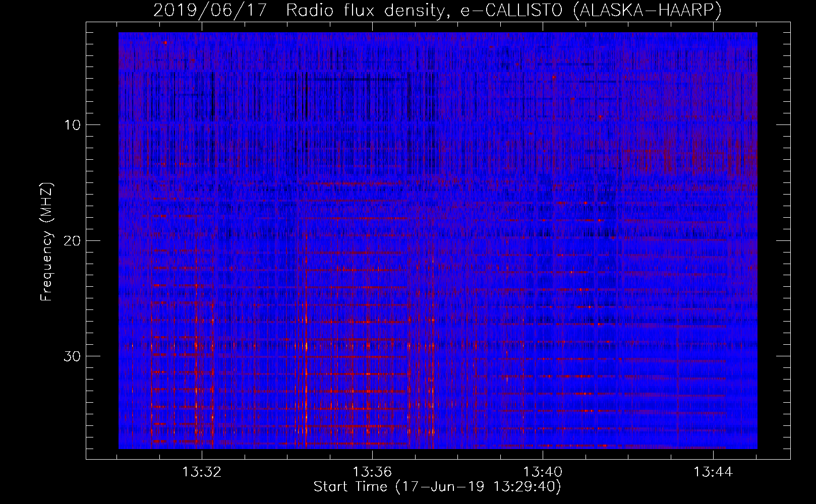Click the 'Frequency (MHZ)' axis title
This screenshot has width=816, height=504.
click(x=46, y=241)
